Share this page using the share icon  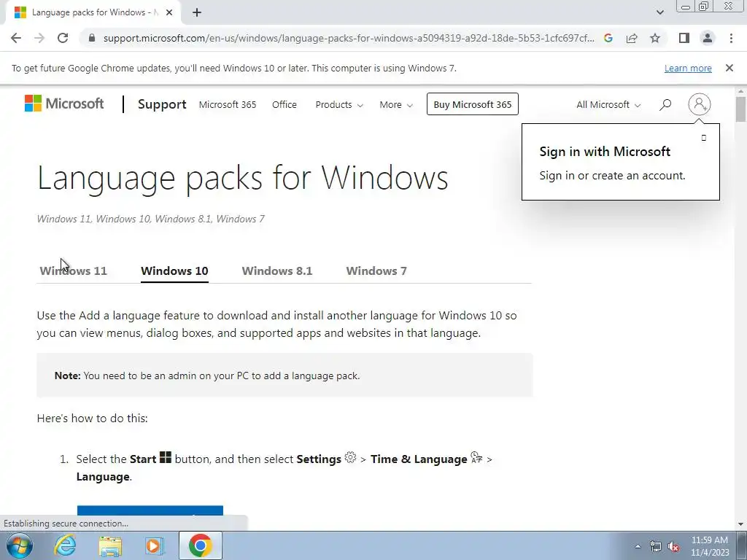pyautogui.click(x=632, y=38)
